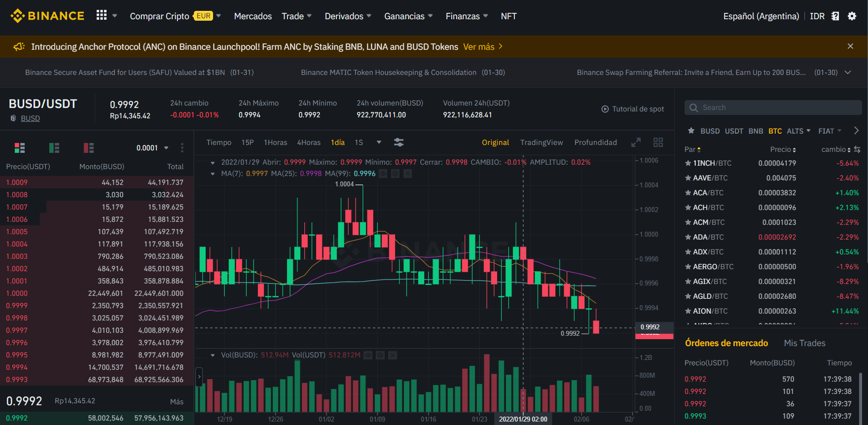Open volume indicator settings gear

[x=380, y=355]
